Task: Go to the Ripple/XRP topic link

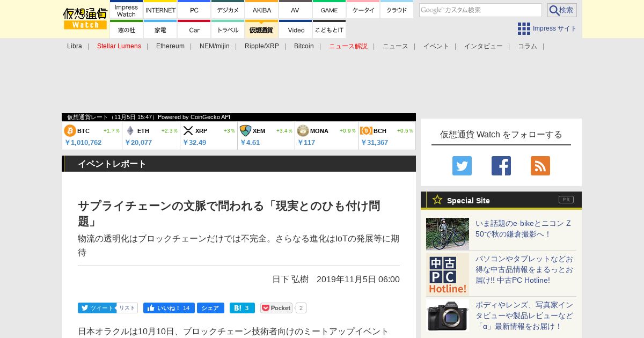Action: point(262,46)
